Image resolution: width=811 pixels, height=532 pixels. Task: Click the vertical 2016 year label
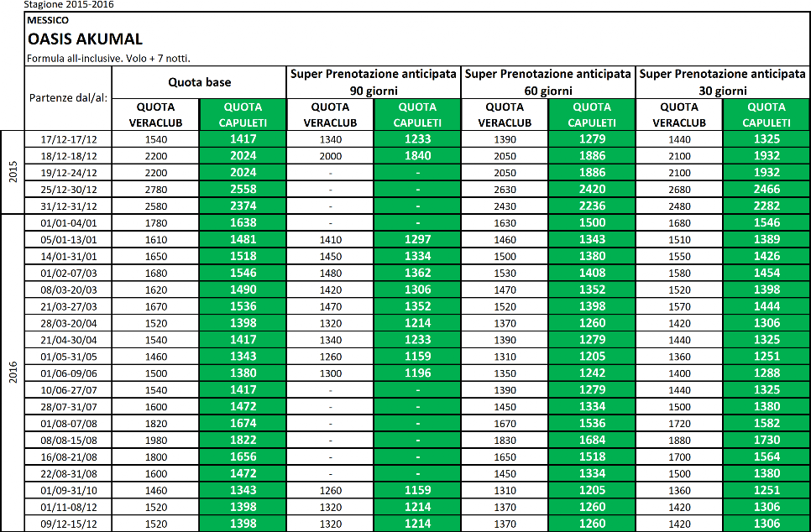pyautogui.click(x=13, y=373)
